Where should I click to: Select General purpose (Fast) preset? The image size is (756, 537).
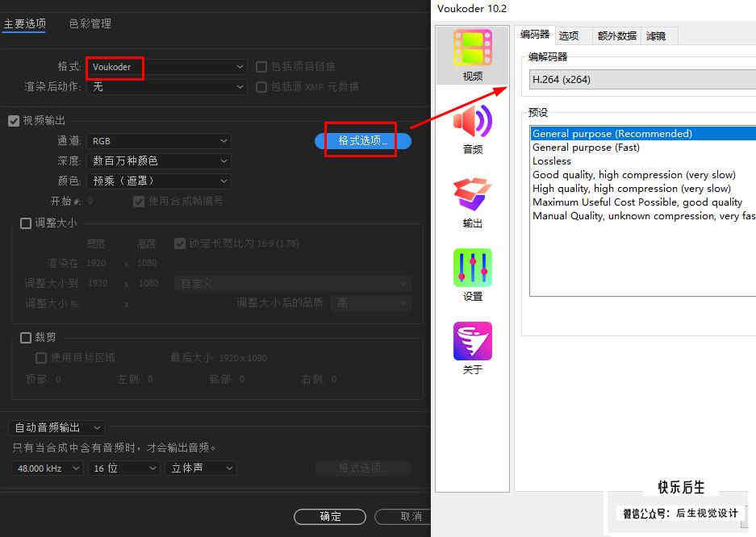[643, 148]
